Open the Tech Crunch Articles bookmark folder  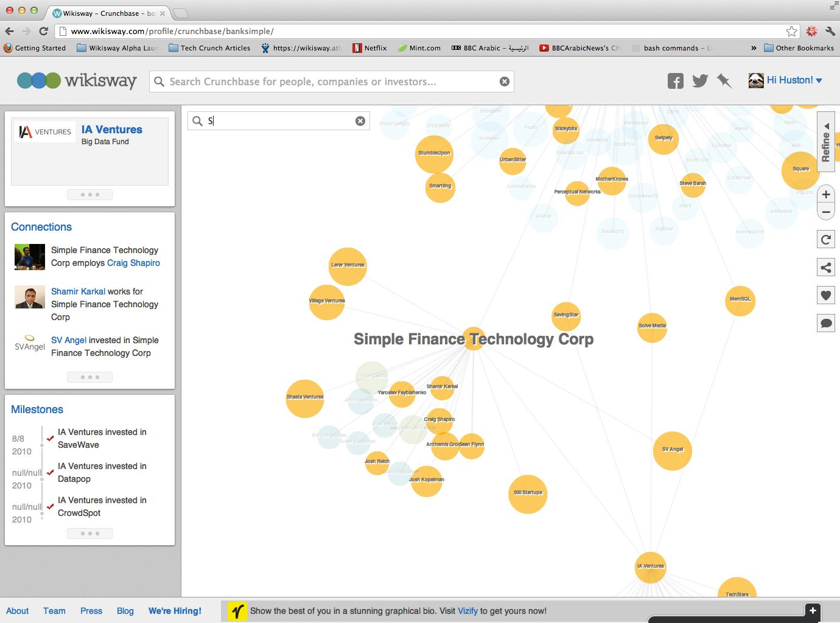209,47
